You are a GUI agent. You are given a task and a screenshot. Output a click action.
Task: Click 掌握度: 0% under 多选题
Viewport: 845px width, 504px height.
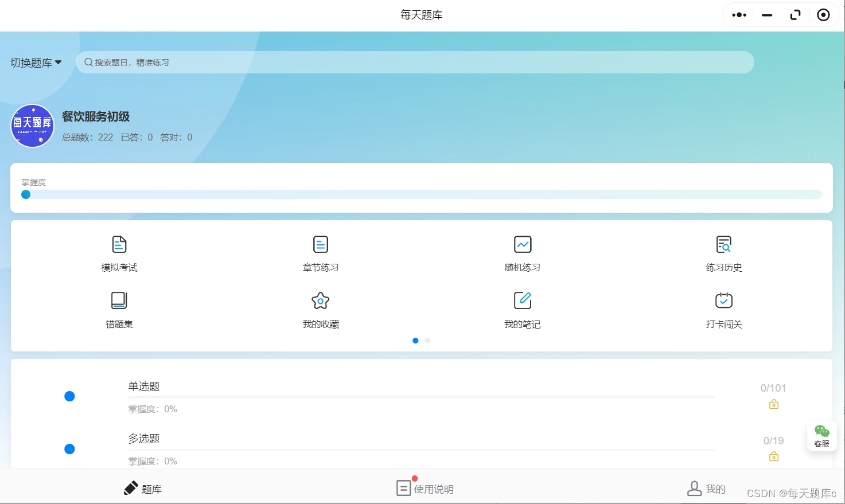(153, 462)
